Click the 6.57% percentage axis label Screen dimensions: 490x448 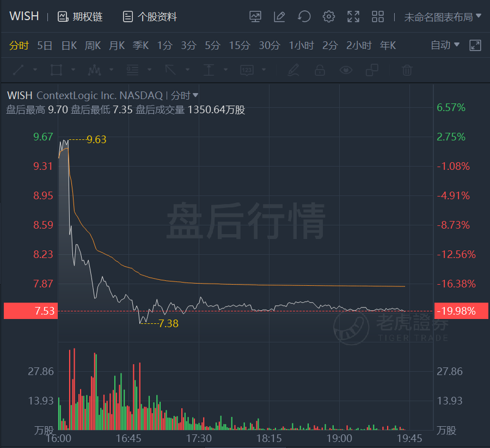(x=451, y=107)
